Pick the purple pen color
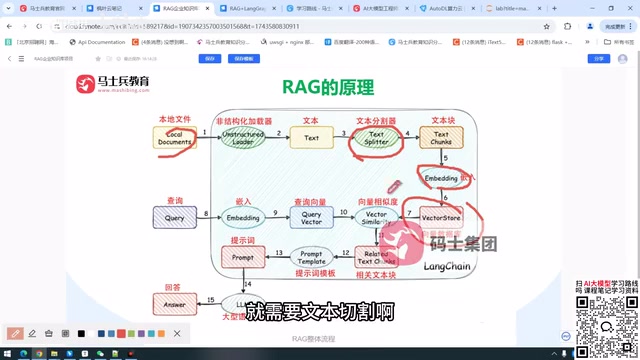This screenshot has width=640, height=360. pyautogui.click(x=141, y=333)
